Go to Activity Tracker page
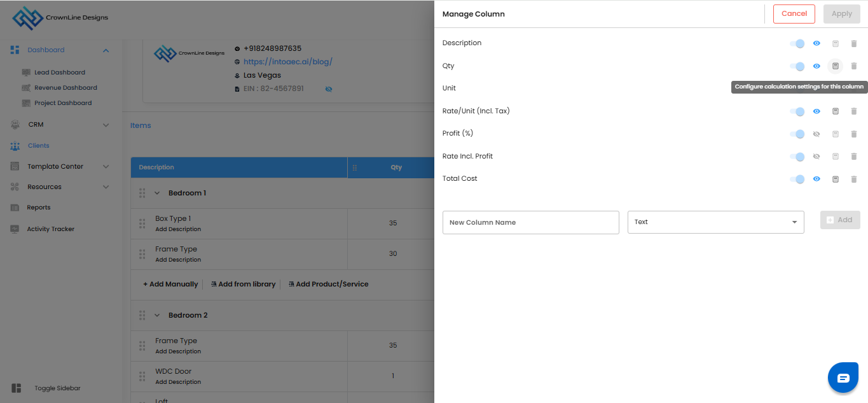This screenshot has height=403, width=868. pyautogui.click(x=50, y=229)
